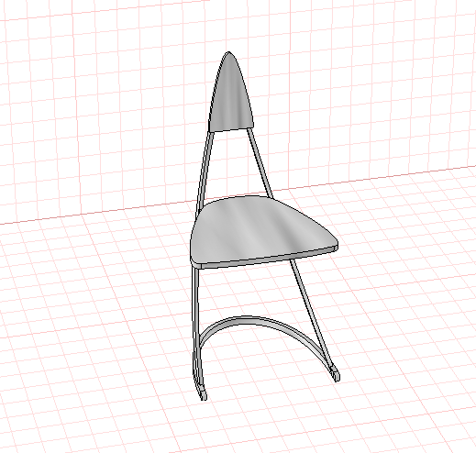Click the bottom edge of the backrest
The height and width of the screenshot is (453, 476).
tap(231, 130)
